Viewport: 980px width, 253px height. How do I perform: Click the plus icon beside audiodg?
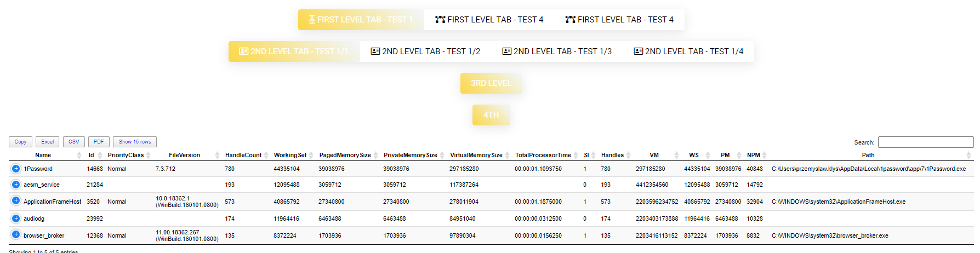coord(16,219)
